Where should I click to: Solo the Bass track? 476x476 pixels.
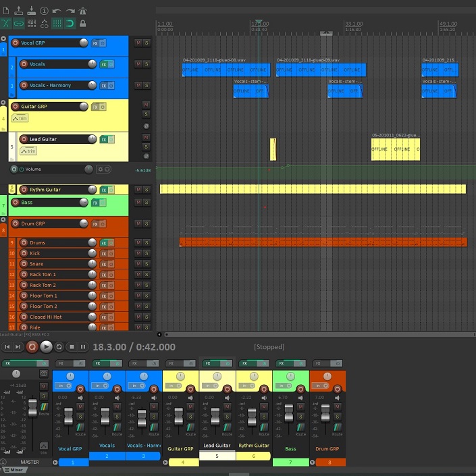tap(146, 202)
